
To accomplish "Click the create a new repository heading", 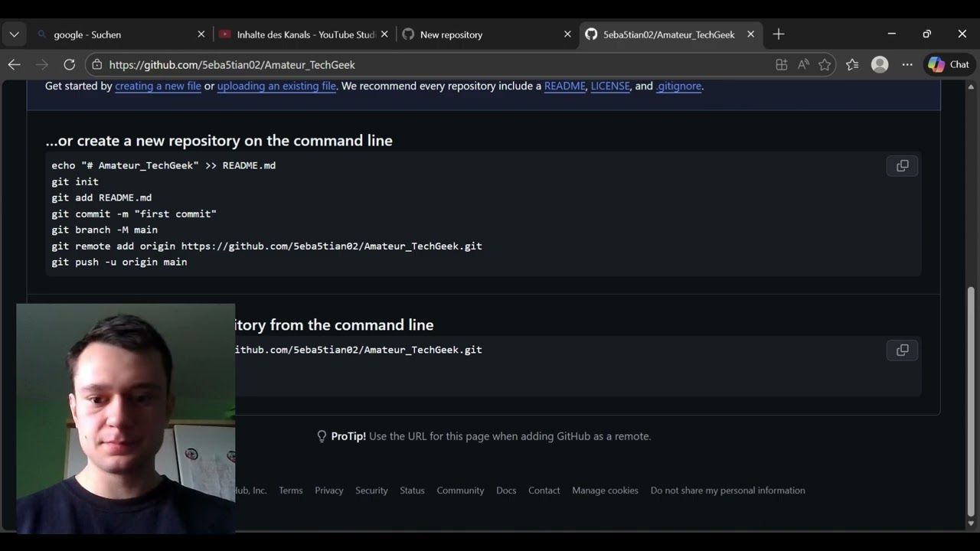I will (x=219, y=141).
